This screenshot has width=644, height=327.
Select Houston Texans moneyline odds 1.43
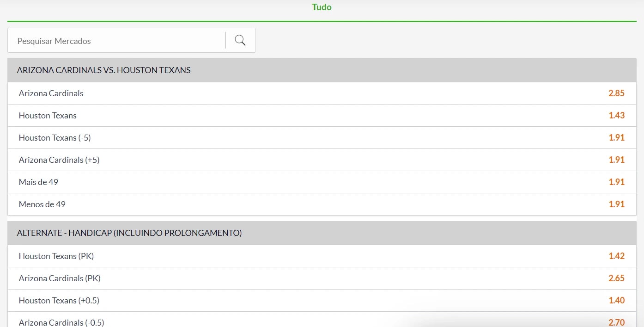tap(616, 115)
